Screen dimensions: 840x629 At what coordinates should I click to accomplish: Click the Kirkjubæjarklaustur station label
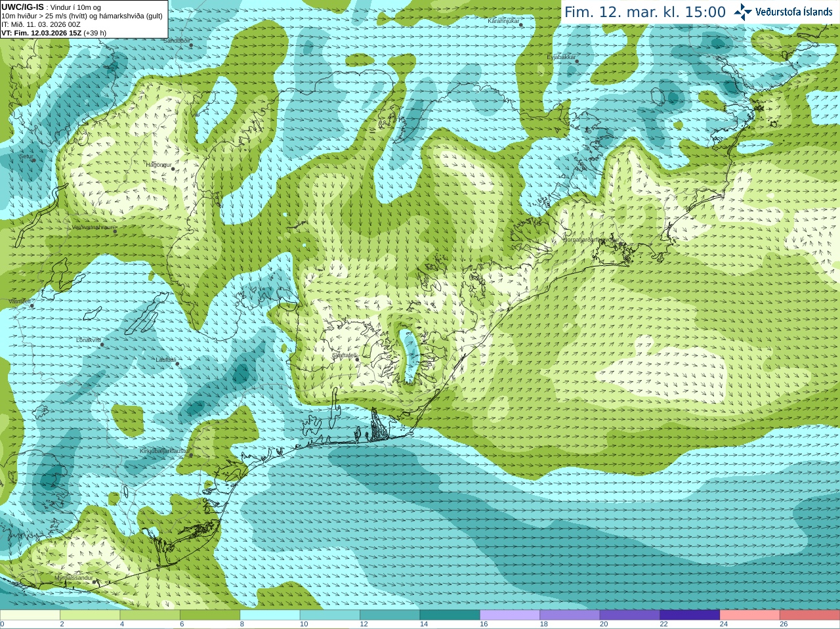point(165,451)
